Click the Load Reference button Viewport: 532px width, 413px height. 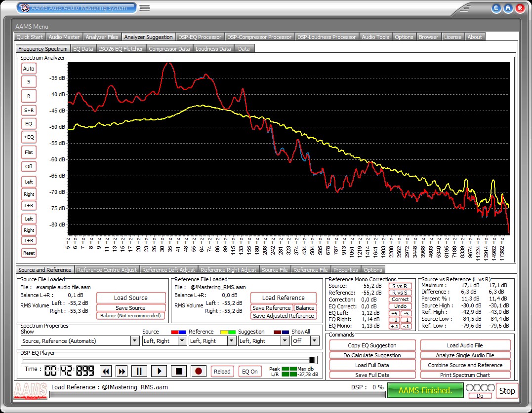(284, 298)
